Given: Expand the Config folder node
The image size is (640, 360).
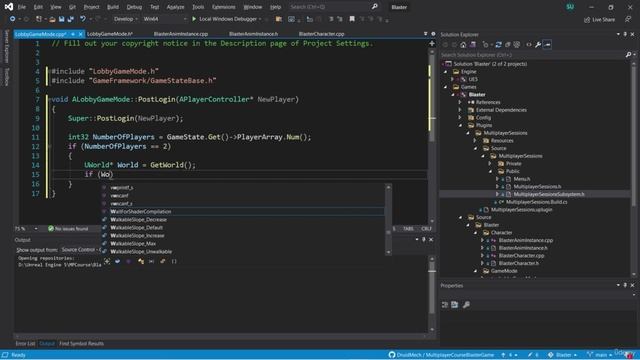Looking at the screenshot, I should [x=460, y=118].
